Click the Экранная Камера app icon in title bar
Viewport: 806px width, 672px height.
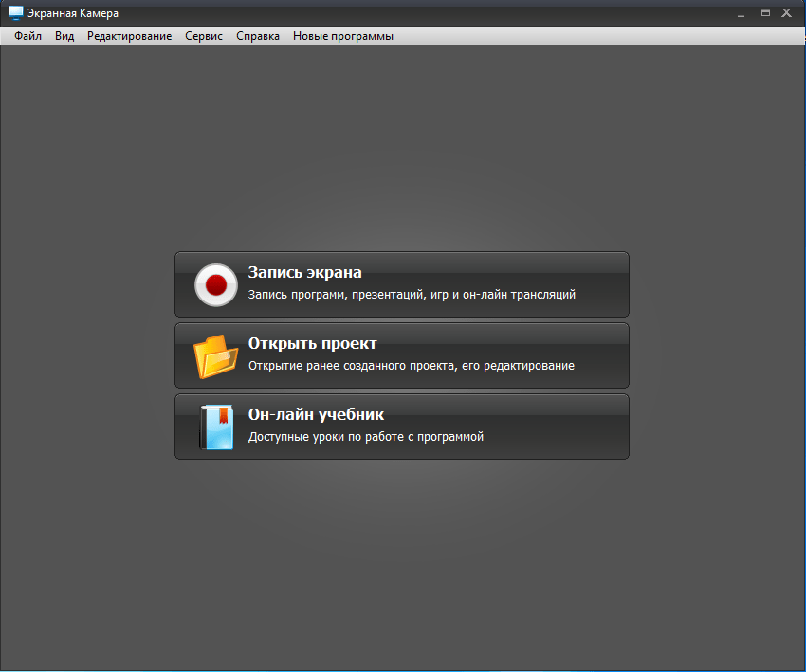pos(15,13)
